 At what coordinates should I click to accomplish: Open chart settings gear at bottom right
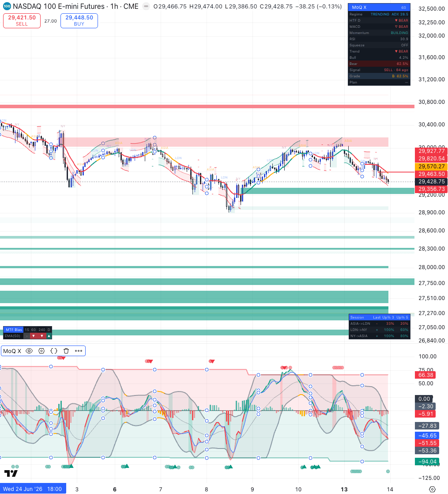432,489
